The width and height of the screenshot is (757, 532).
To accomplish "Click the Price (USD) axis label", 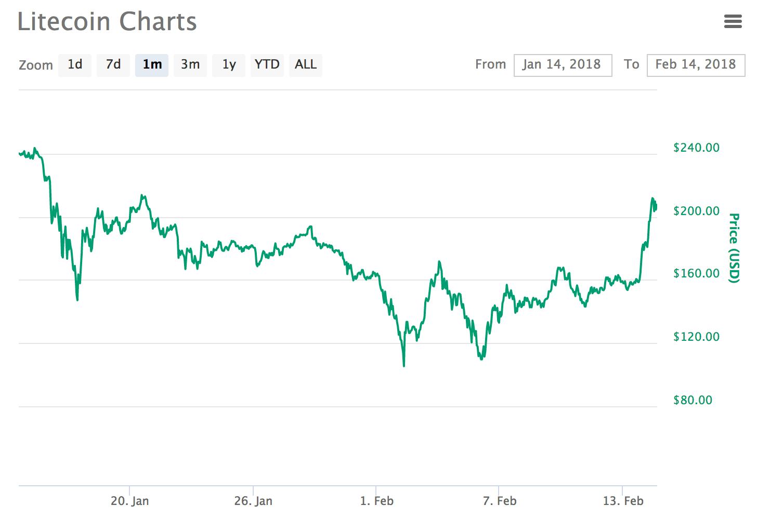I will click(x=733, y=246).
